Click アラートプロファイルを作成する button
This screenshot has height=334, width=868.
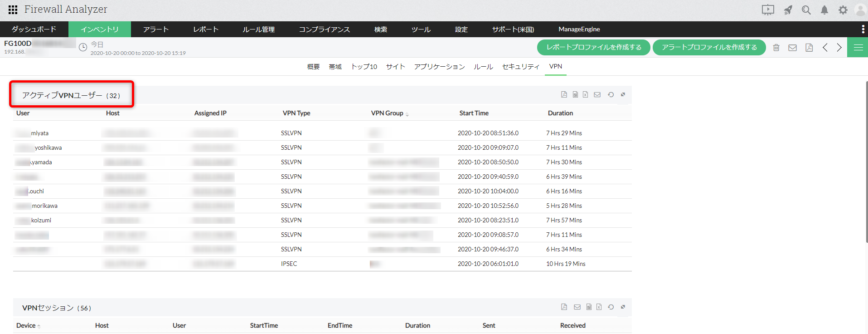click(709, 48)
